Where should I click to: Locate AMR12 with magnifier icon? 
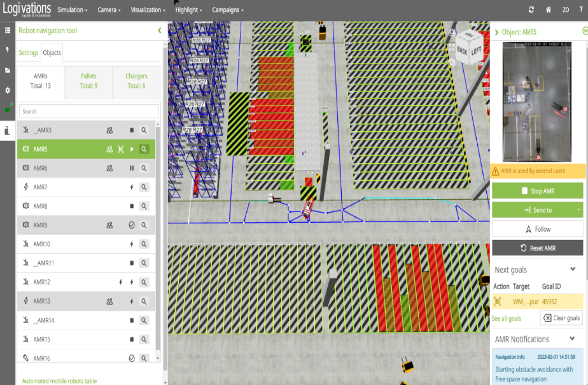[144, 283]
